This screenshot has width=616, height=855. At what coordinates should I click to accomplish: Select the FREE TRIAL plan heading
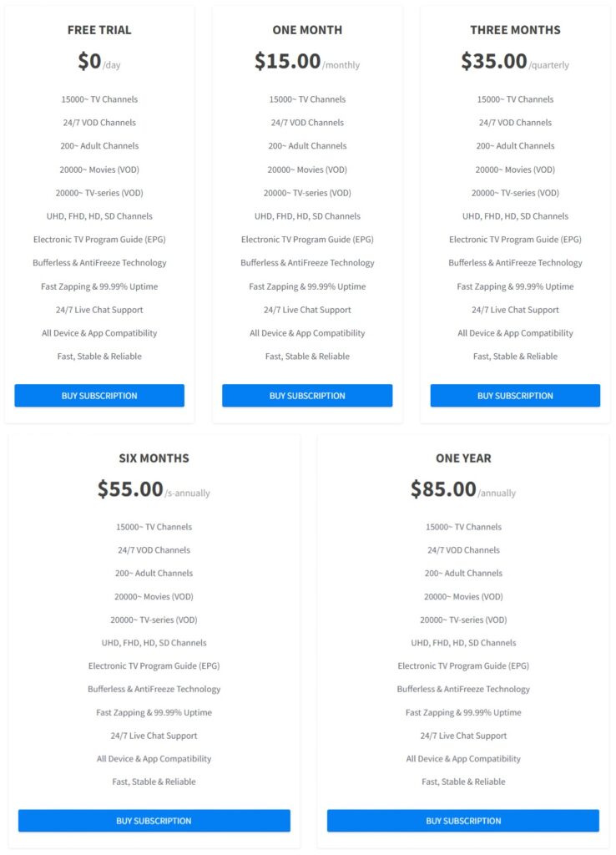click(x=99, y=30)
